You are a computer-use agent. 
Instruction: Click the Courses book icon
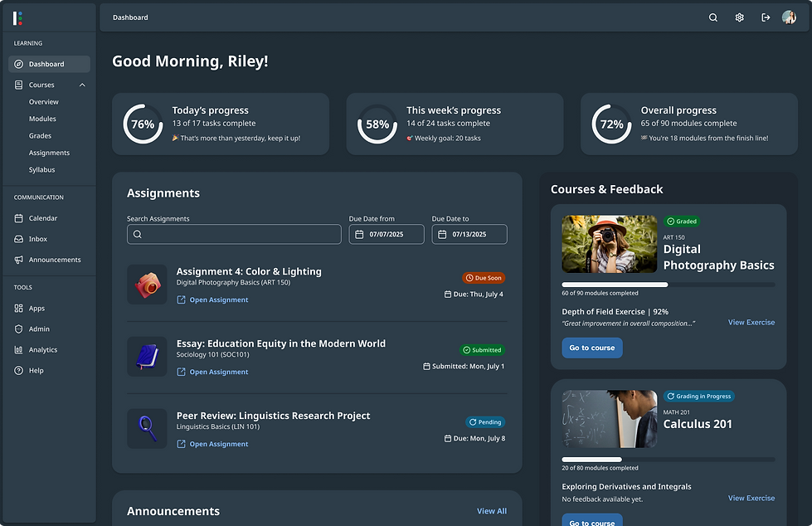[18, 85]
